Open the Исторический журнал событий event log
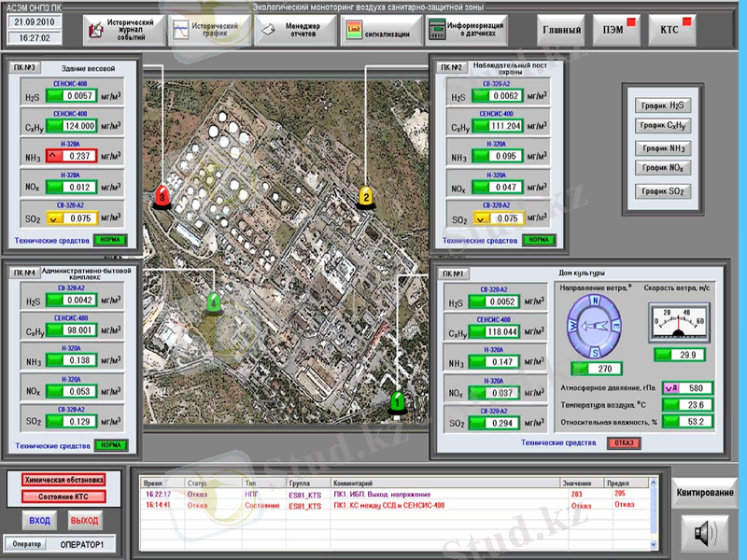Image resolution: width=747 pixels, height=560 pixels. tap(120, 31)
